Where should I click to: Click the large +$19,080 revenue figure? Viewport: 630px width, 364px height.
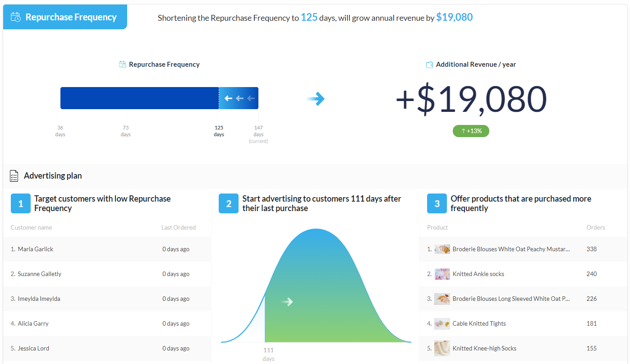(471, 99)
